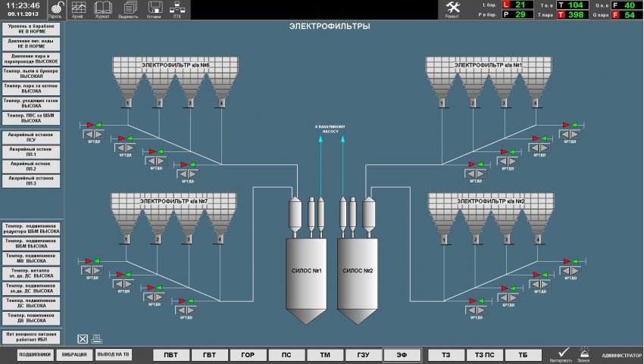This screenshot has width=644, height=364.
Task: Switch to the ПС screen tab
Action: pos(286,355)
